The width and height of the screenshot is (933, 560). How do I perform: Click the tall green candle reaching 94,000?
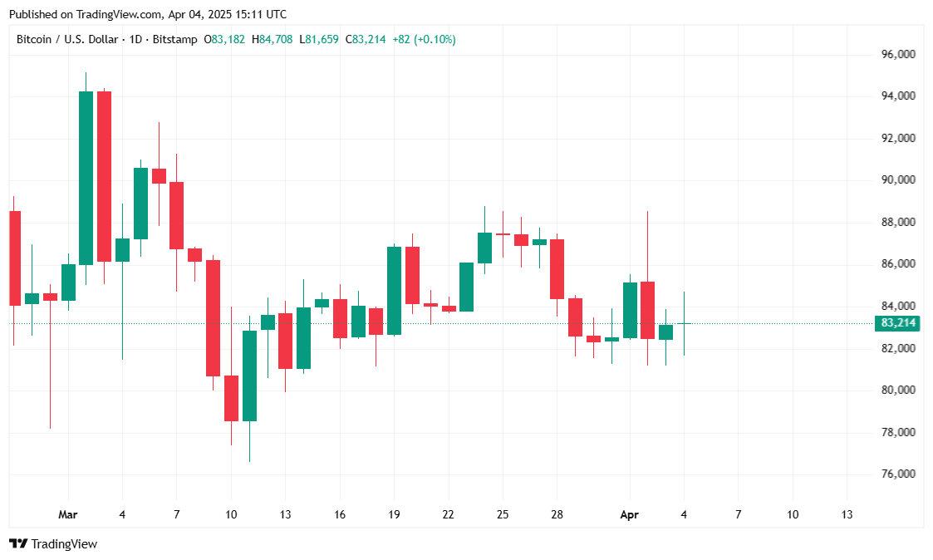tap(86, 178)
